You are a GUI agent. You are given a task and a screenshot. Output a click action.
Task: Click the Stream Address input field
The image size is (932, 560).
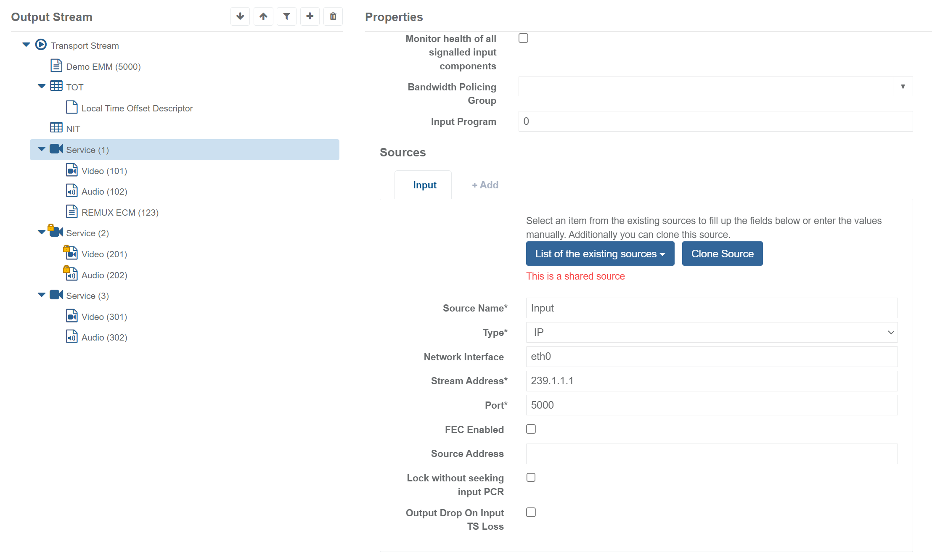pos(712,381)
